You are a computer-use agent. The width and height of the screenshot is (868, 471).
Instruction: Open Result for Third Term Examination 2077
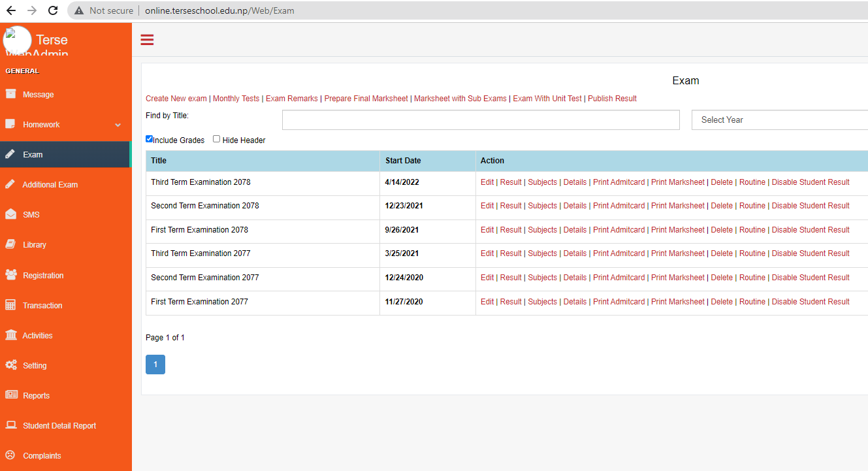point(511,253)
